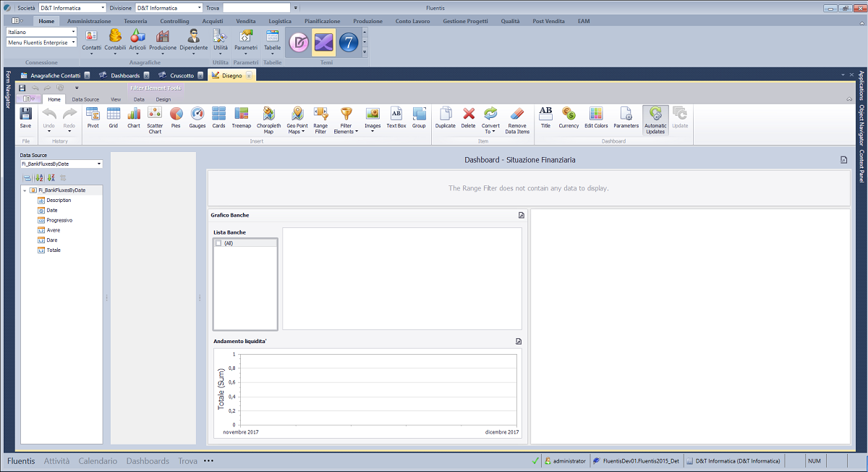Insert a Scatter Chart item
Screen dimensions: 868x472
click(x=155, y=120)
